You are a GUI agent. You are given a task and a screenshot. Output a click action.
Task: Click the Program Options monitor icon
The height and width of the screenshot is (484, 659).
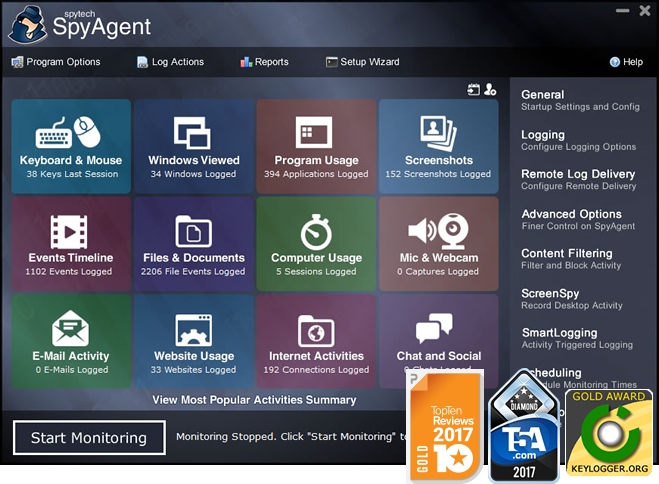[17, 62]
